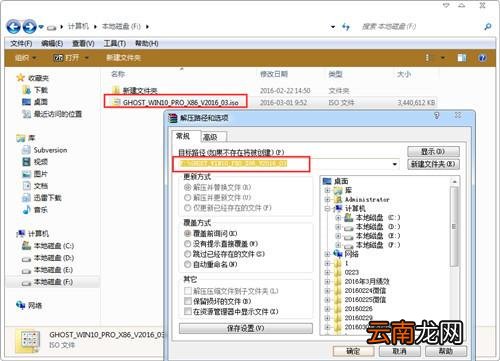
Task: Click the folder tree vertical scrollbar
Action: tap(454, 227)
